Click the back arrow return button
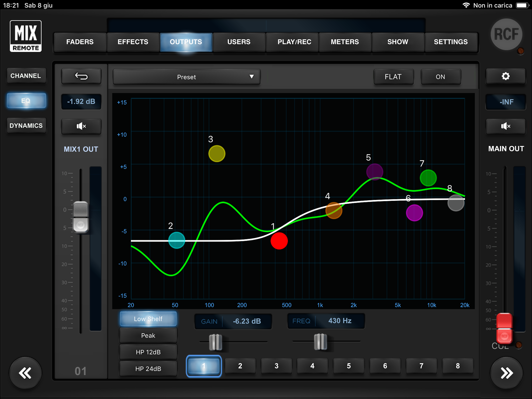The image size is (532, 399). point(81,77)
